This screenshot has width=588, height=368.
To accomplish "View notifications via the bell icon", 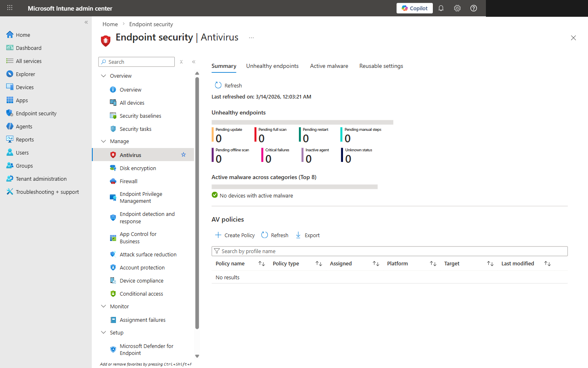I will click(x=441, y=8).
